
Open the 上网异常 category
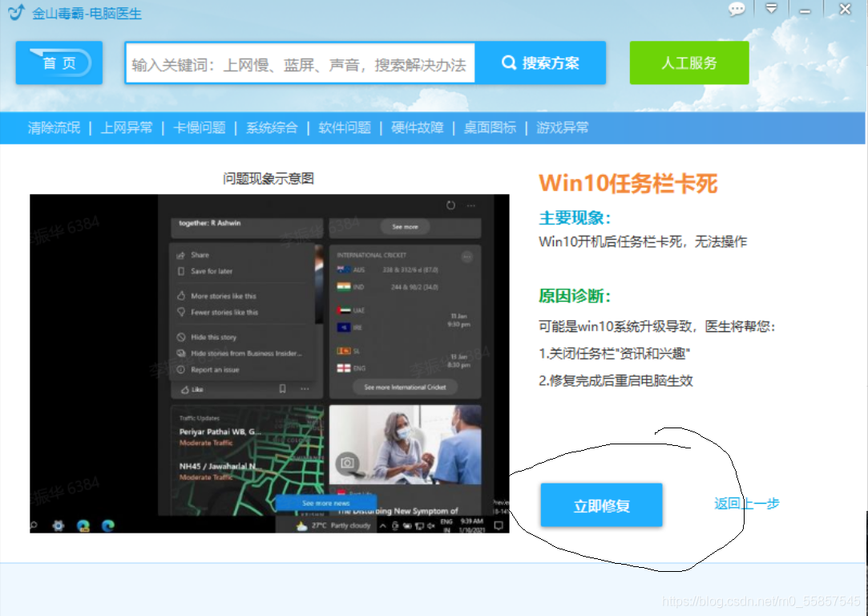pyautogui.click(x=127, y=128)
